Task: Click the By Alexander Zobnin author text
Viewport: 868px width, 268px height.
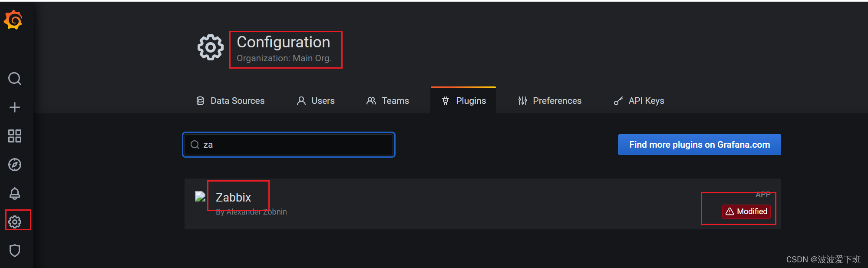Action: coord(251,212)
